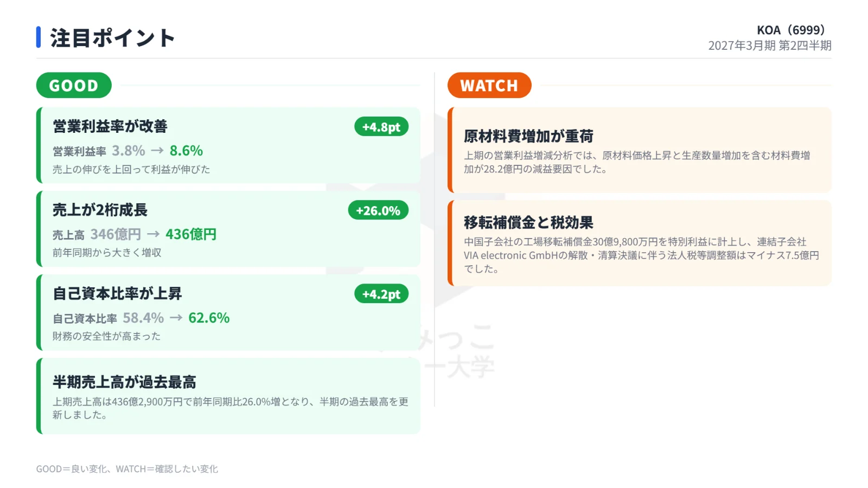
Task: Click the VIA electronic GmbH description text
Action: [x=641, y=255]
